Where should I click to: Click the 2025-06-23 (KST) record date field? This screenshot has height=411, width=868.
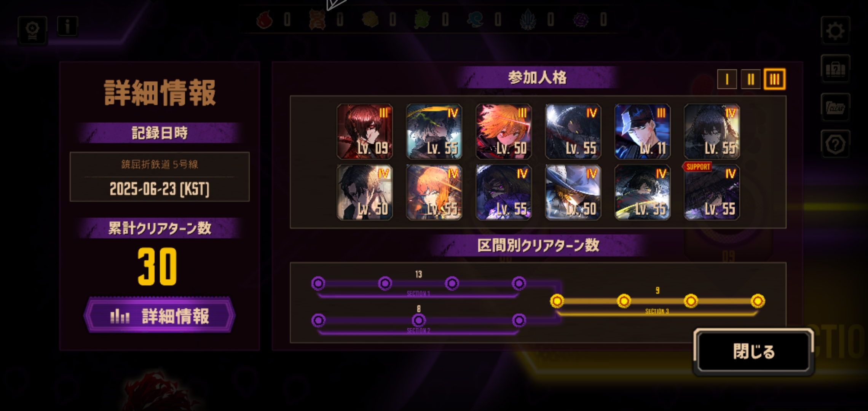(x=160, y=189)
